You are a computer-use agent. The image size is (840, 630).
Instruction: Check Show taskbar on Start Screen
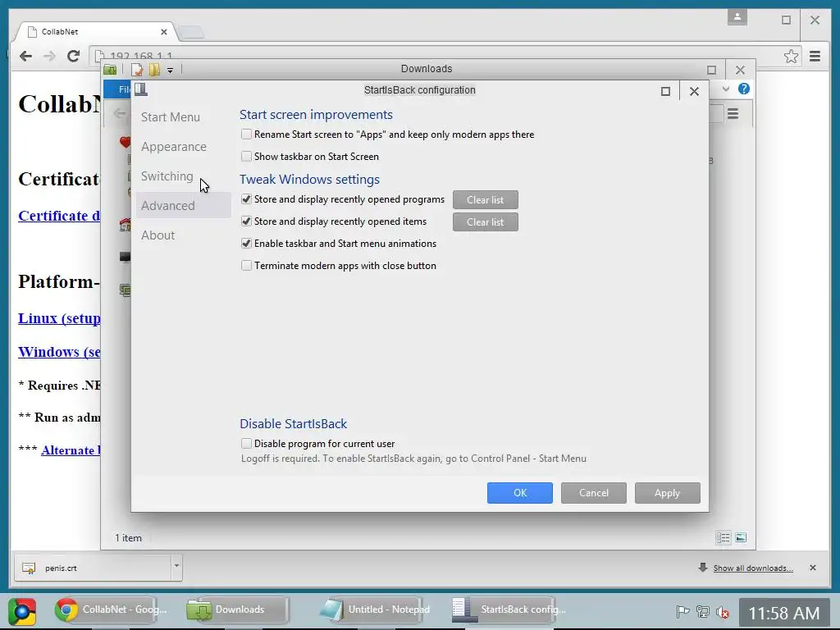click(x=246, y=157)
